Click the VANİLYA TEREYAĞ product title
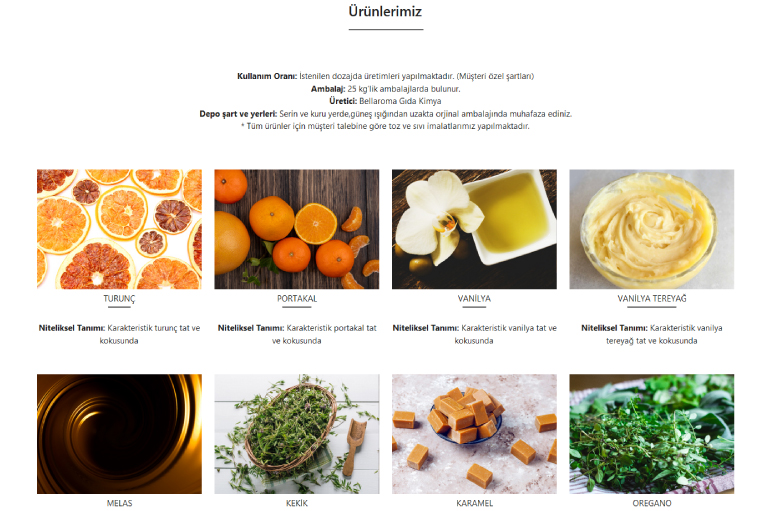 (x=652, y=298)
